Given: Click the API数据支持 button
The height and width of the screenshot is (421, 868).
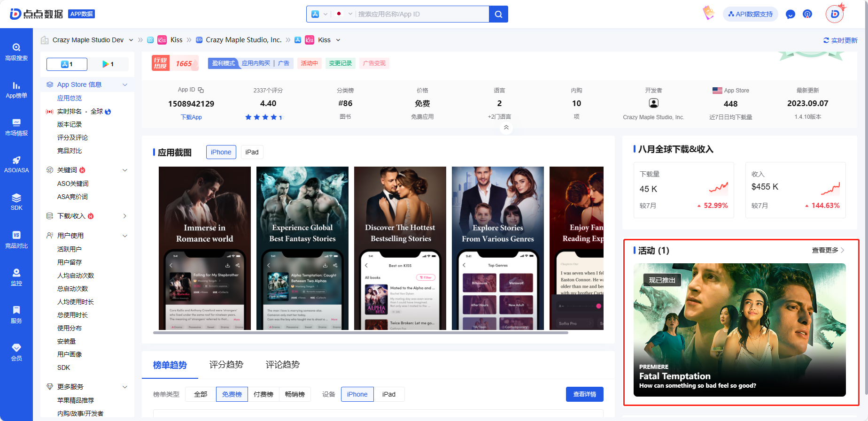Looking at the screenshot, I should 751,14.
